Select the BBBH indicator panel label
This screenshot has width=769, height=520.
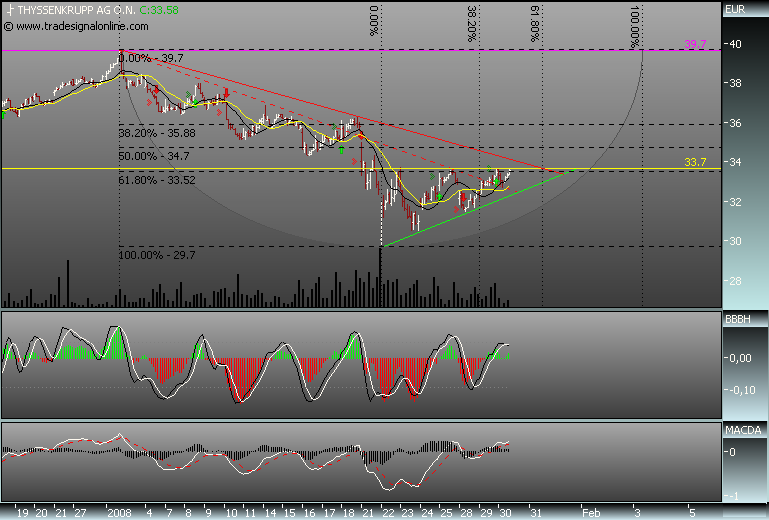[736, 319]
